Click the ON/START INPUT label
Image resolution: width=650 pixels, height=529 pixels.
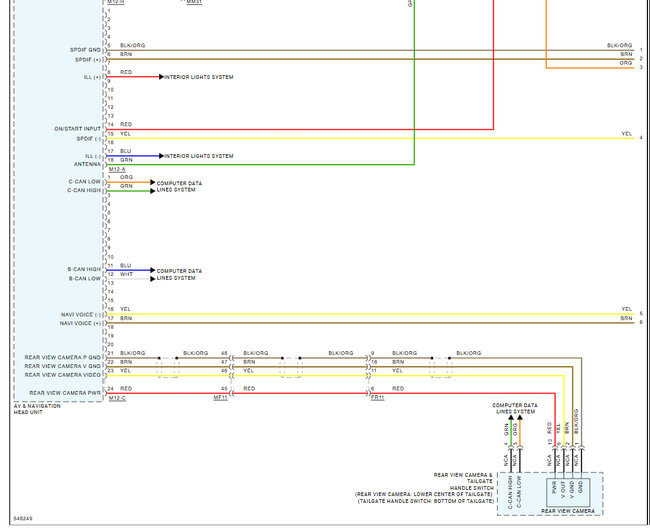coord(78,129)
